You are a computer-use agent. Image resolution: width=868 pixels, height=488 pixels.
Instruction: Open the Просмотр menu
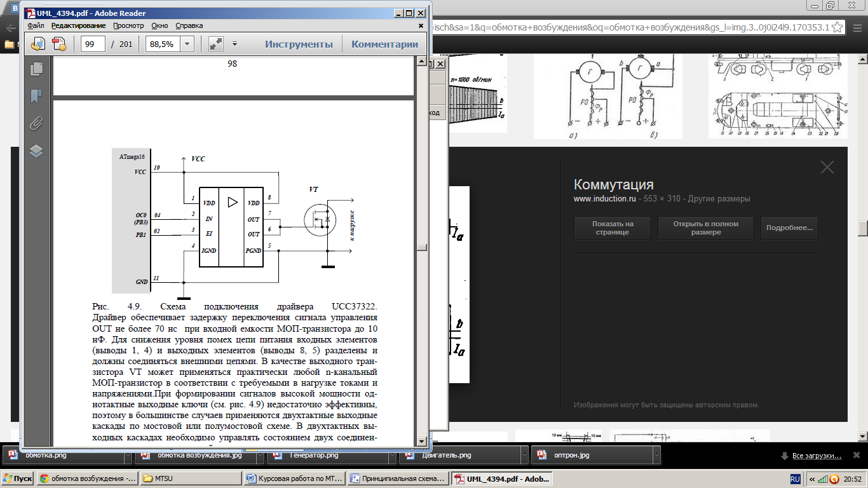[x=128, y=25]
